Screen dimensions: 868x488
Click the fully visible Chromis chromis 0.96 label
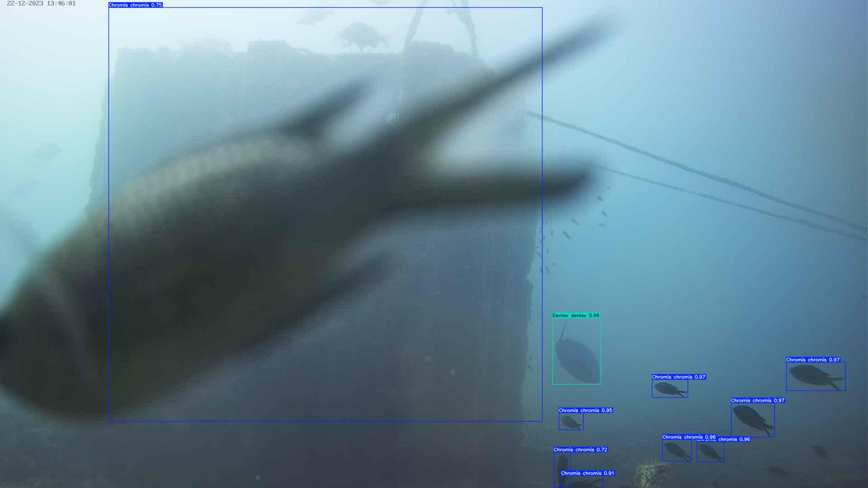(689, 437)
